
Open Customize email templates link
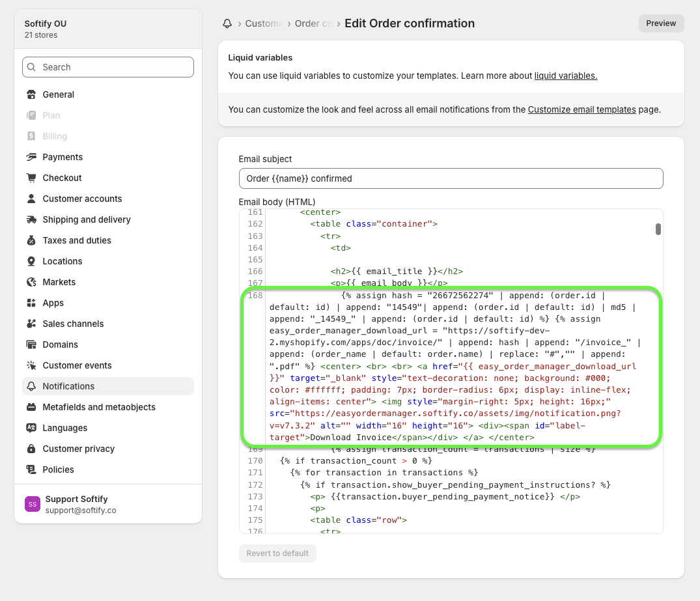click(x=581, y=109)
